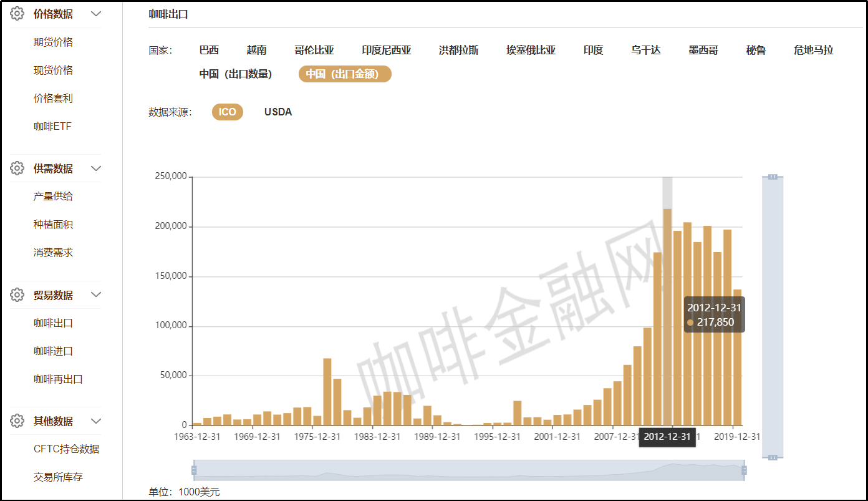Open 交易所库存 in sidebar
Screen dimensions: 868x501
[x=58, y=477]
